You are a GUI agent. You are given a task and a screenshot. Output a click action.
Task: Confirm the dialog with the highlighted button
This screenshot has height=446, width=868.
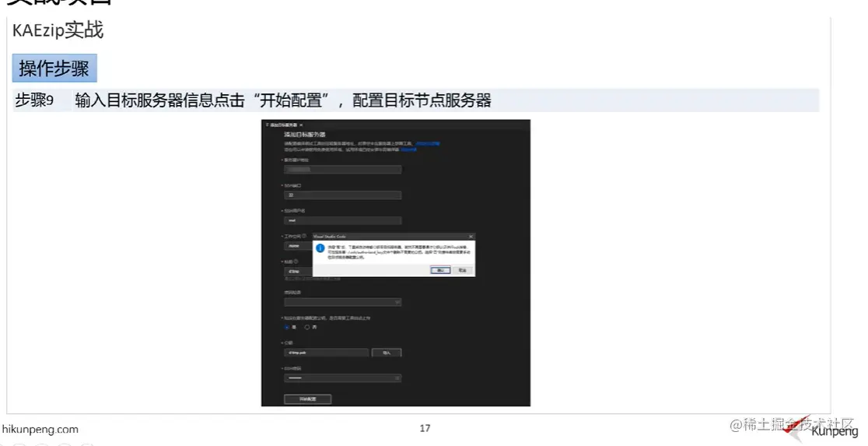coord(441,270)
